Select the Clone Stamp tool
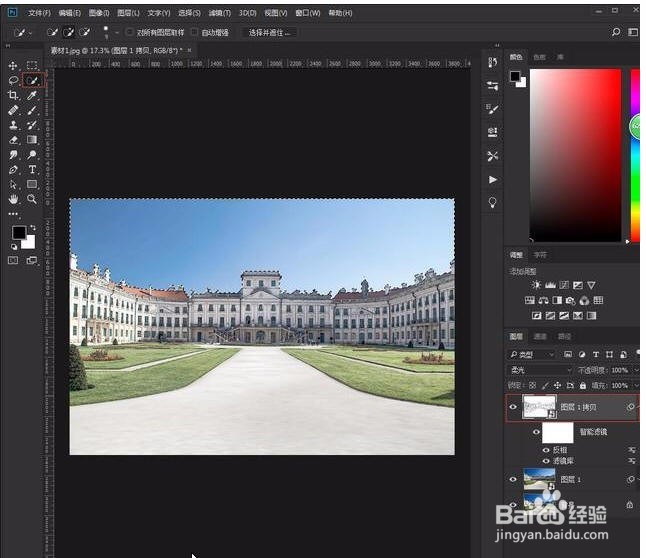This screenshot has height=558, width=646. [x=13, y=125]
